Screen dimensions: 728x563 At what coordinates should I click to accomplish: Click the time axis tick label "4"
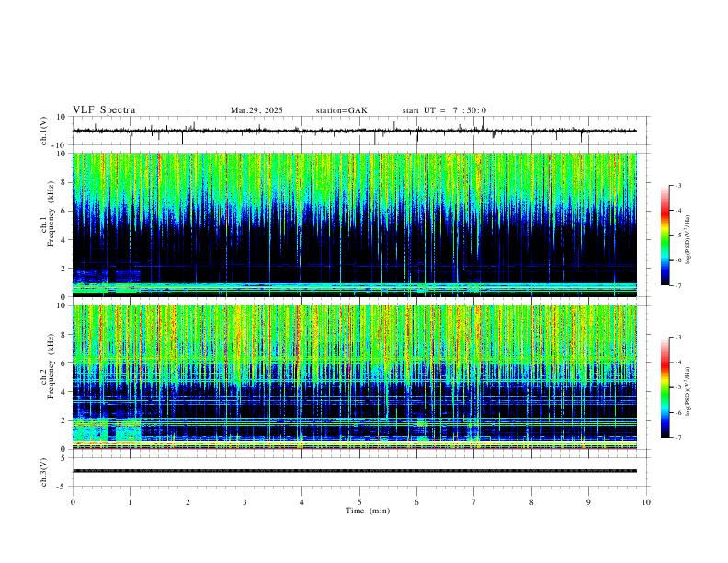pos(302,502)
